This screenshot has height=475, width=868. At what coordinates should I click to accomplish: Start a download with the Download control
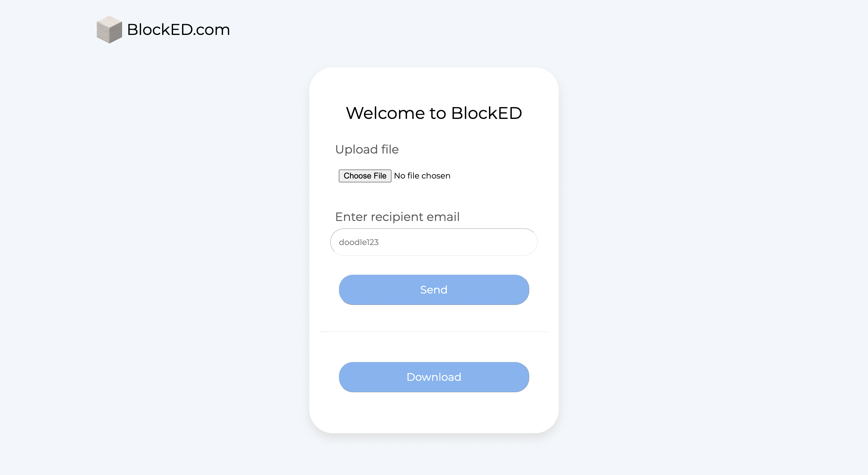(x=434, y=377)
